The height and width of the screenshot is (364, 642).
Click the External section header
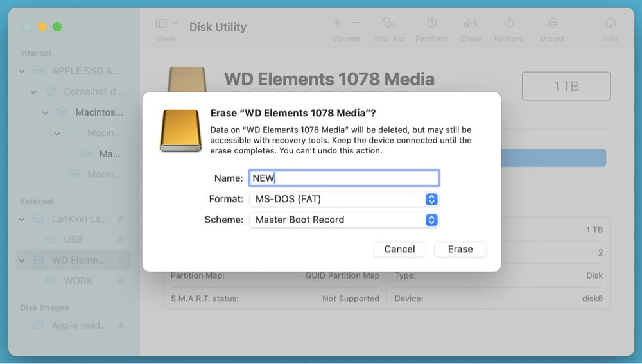point(37,201)
